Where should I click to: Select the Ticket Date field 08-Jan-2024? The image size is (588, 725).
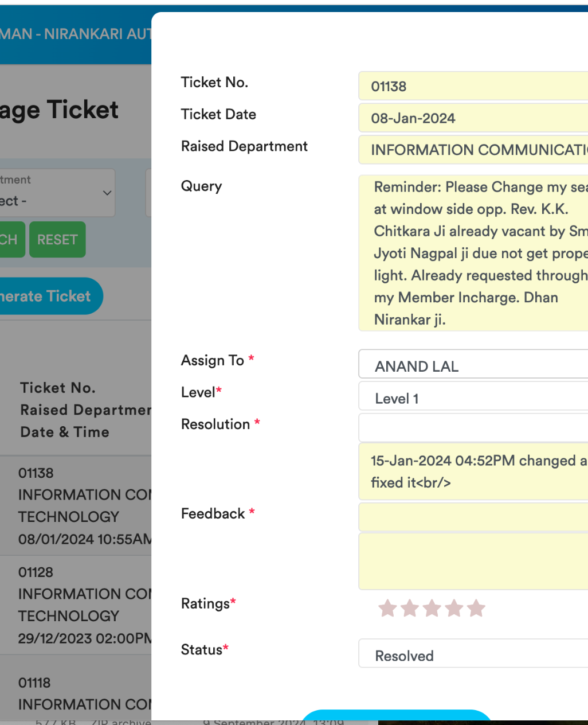tap(473, 118)
